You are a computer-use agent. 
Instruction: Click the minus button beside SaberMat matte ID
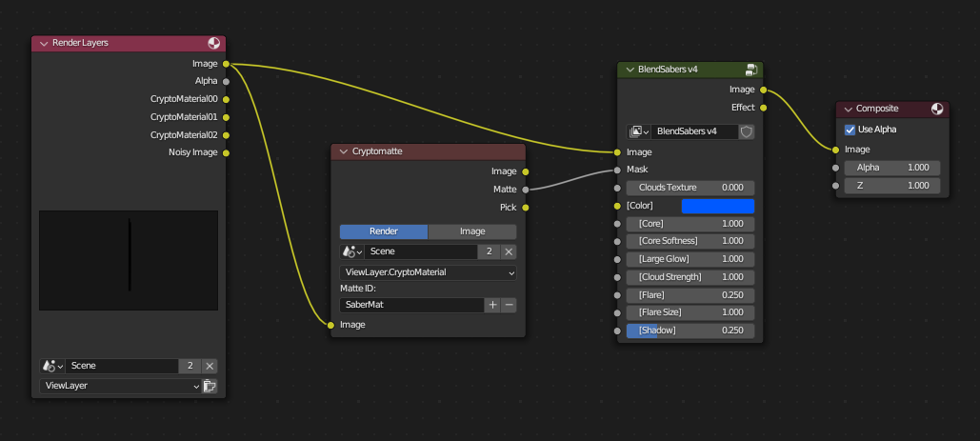click(x=509, y=305)
